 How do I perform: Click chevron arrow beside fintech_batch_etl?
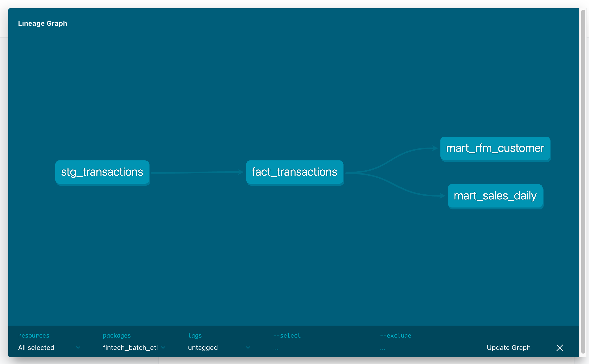[163, 348]
